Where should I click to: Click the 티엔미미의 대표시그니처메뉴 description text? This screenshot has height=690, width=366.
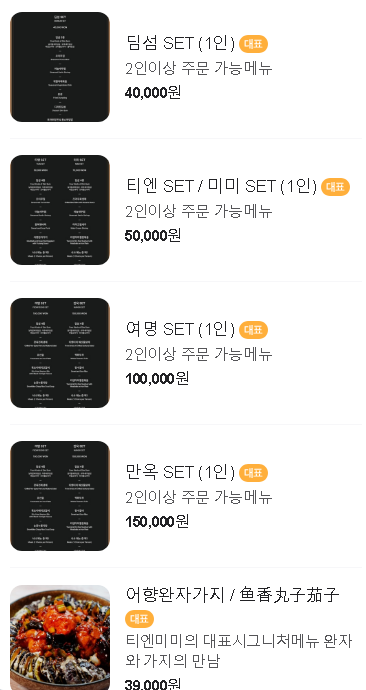pos(239,651)
